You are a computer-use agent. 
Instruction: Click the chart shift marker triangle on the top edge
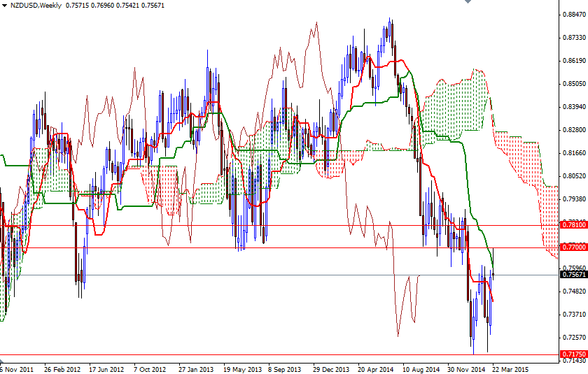click(468, 1)
